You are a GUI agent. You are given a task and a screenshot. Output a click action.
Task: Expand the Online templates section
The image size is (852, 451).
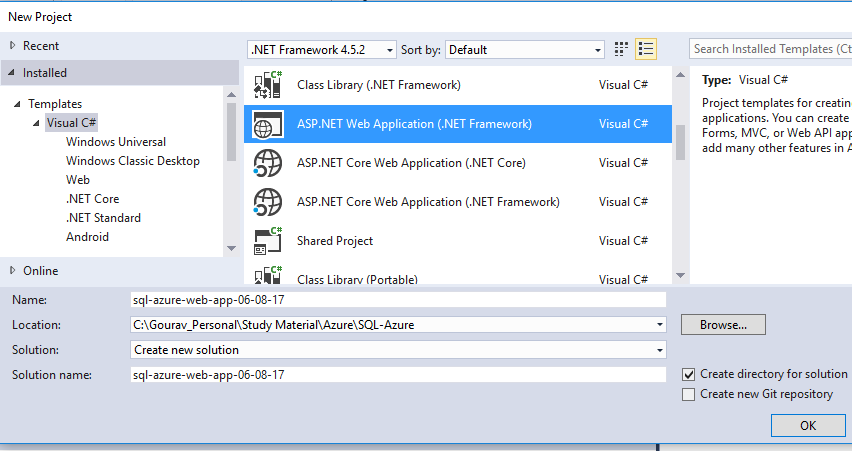tap(13, 271)
